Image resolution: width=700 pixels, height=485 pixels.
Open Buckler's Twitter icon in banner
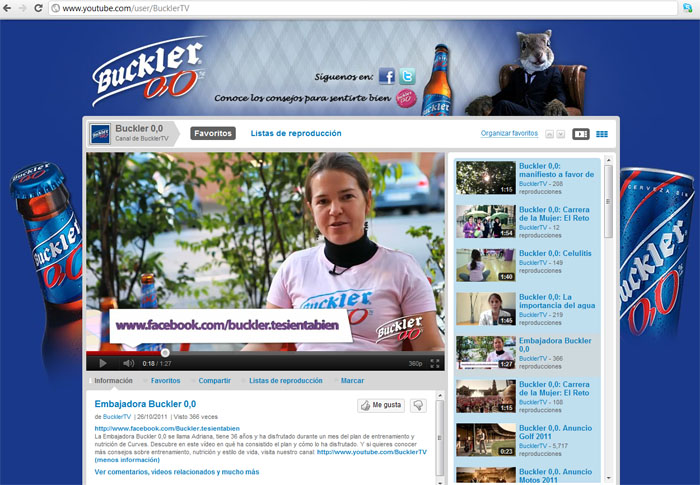click(407, 76)
